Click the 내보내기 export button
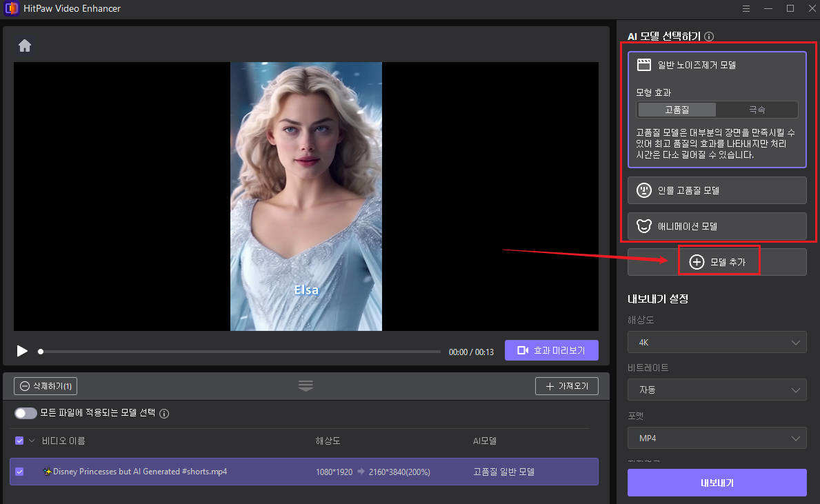This screenshot has height=504, width=820. pyautogui.click(x=717, y=483)
